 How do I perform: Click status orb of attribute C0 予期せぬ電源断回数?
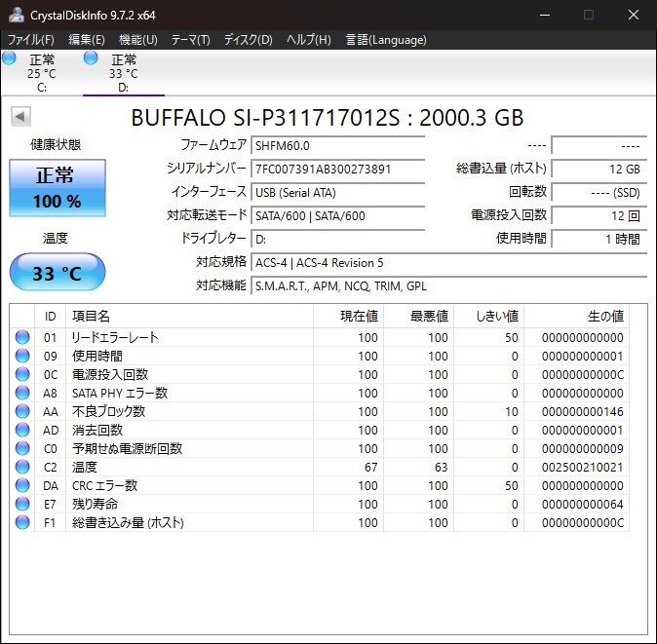tap(22, 448)
